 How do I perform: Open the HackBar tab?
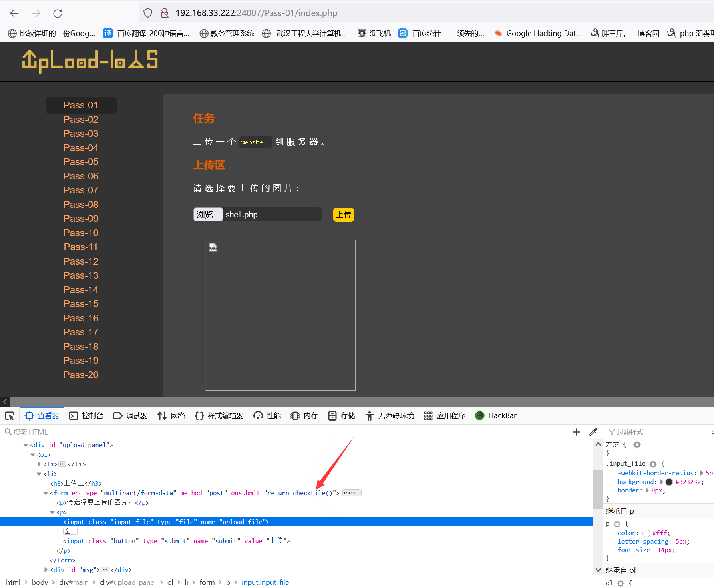pyautogui.click(x=496, y=416)
